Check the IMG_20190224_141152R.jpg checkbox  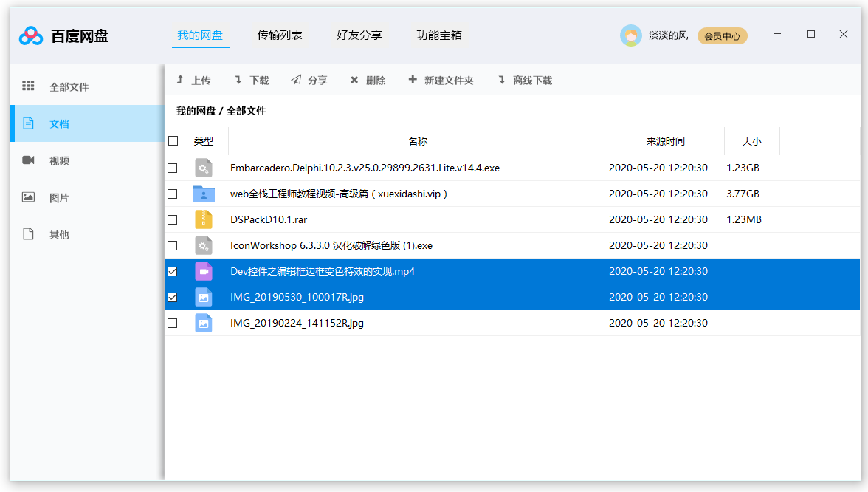tap(173, 323)
